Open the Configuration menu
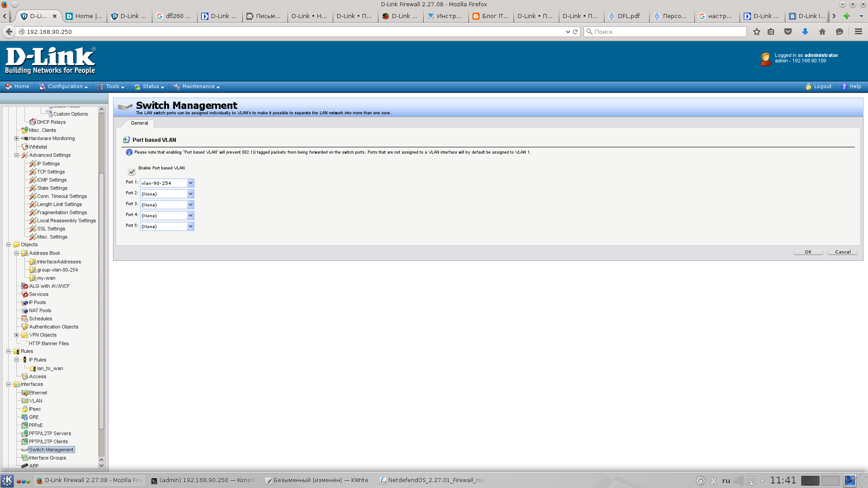The image size is (868, 488). click(65, 87)
